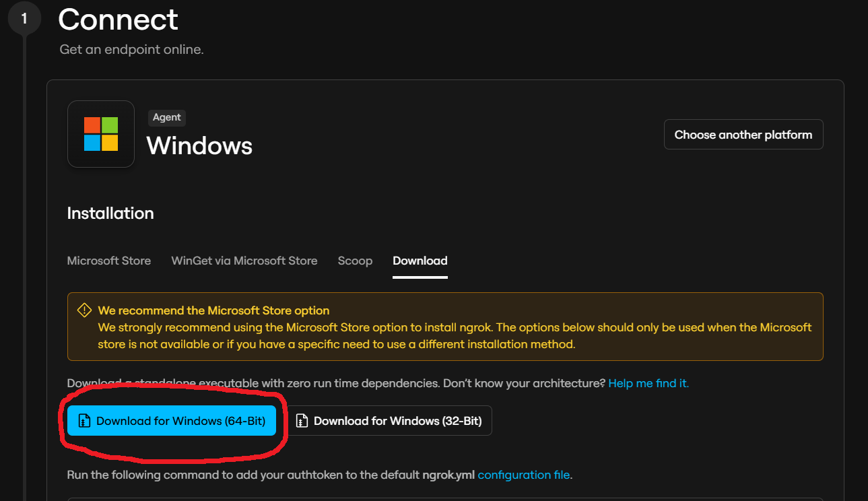Screen dimensions: 868x501
Task: Click Choose another platform button
Action: (743, 135)
